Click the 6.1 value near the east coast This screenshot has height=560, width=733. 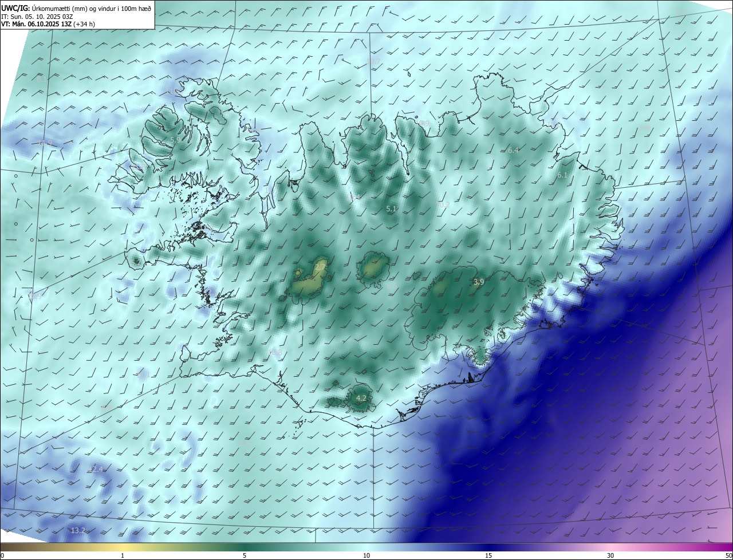coord(562,175)
